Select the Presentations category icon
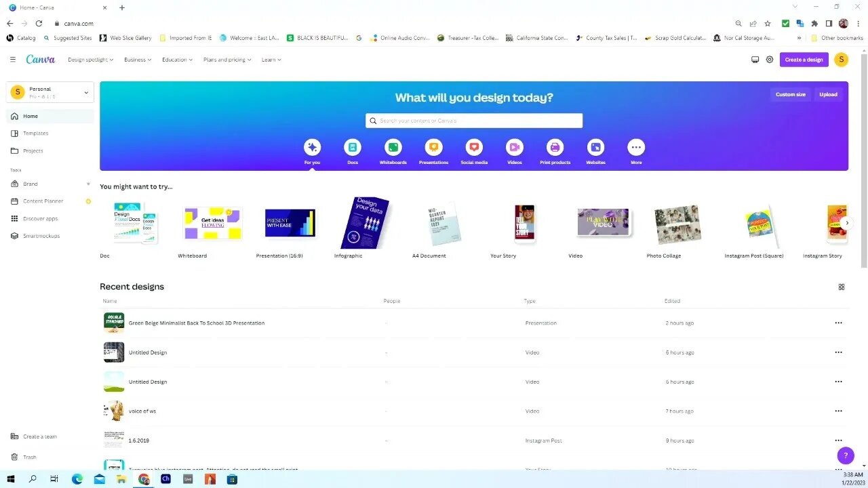This screenshot has width=868, height=488. pos(433,147)
